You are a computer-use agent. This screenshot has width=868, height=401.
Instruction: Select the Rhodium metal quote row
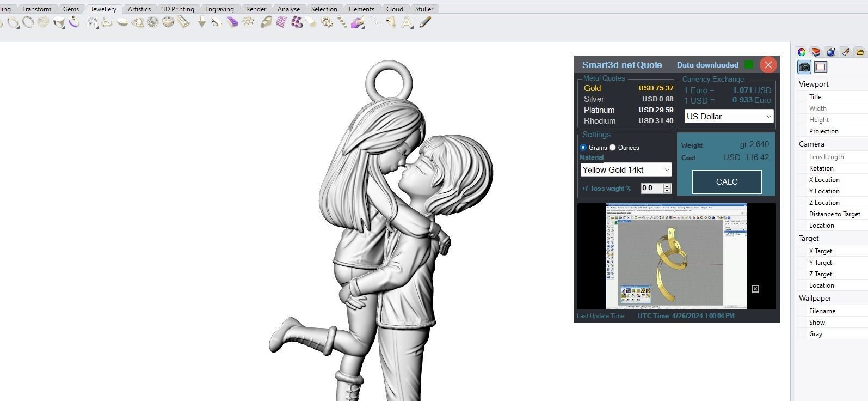(628, 121)
